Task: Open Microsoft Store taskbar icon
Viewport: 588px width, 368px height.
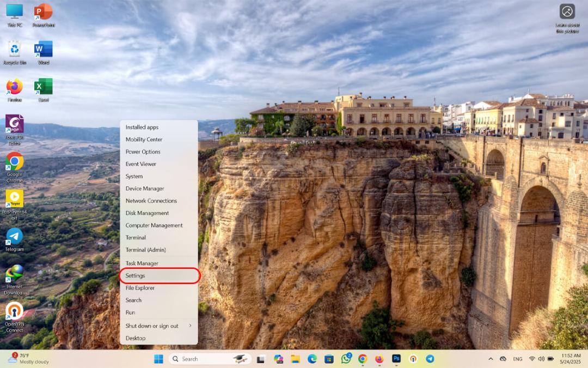Action: 329,359
